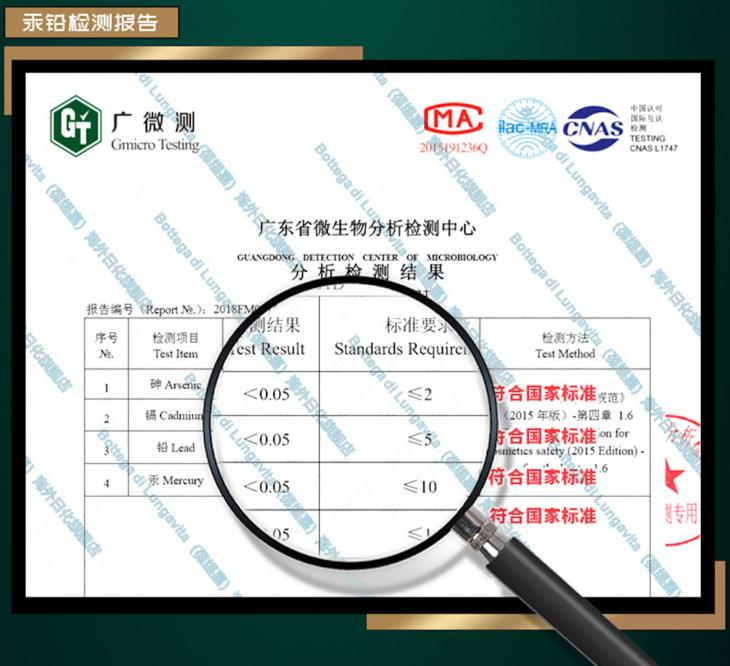
Task: Click the red star on the stamp
Action: pos(674,475)
